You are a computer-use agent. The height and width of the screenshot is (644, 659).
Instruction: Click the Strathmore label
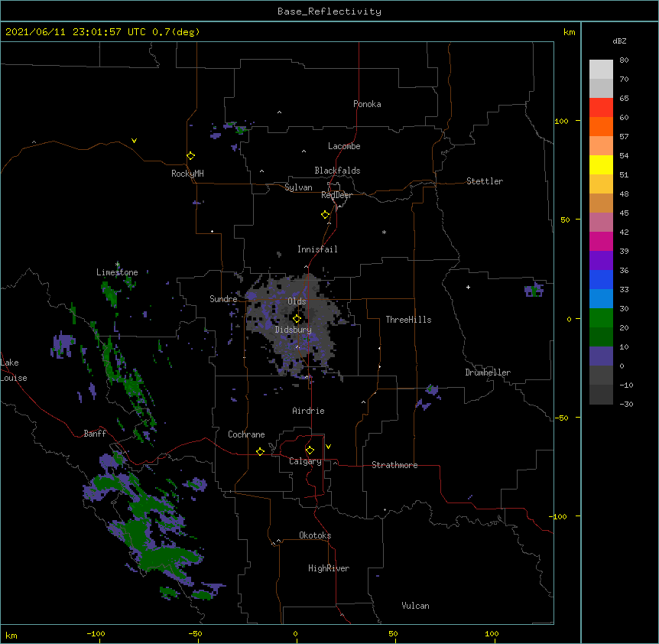pos(394,465)
